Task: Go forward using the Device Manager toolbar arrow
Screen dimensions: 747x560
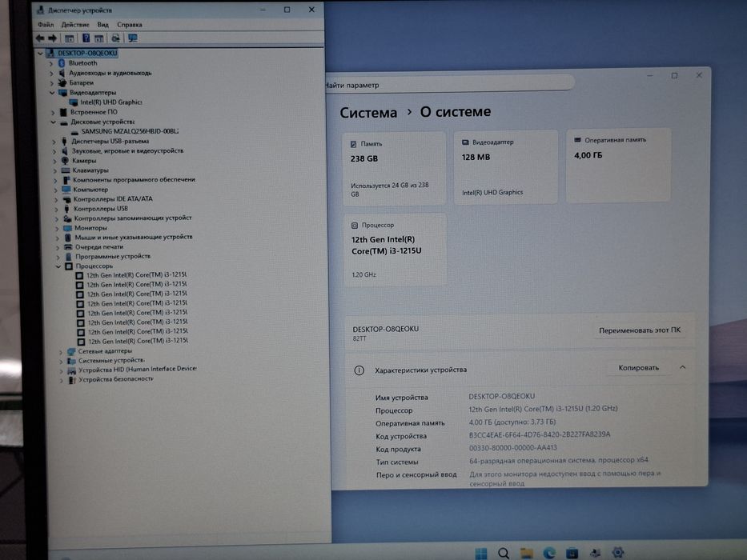Action: pyautogui.click(x=52, y=38)
